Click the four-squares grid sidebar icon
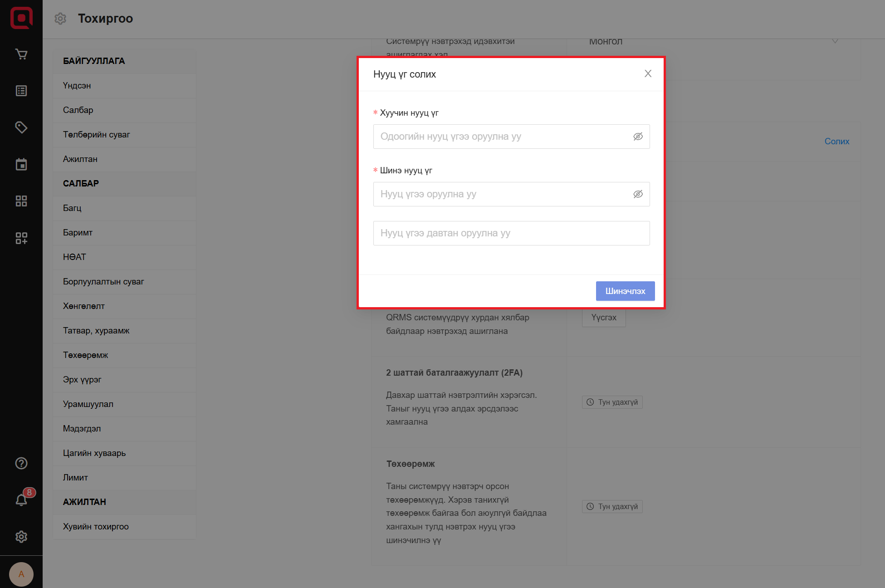885x588 pixels. pos(21,201)
